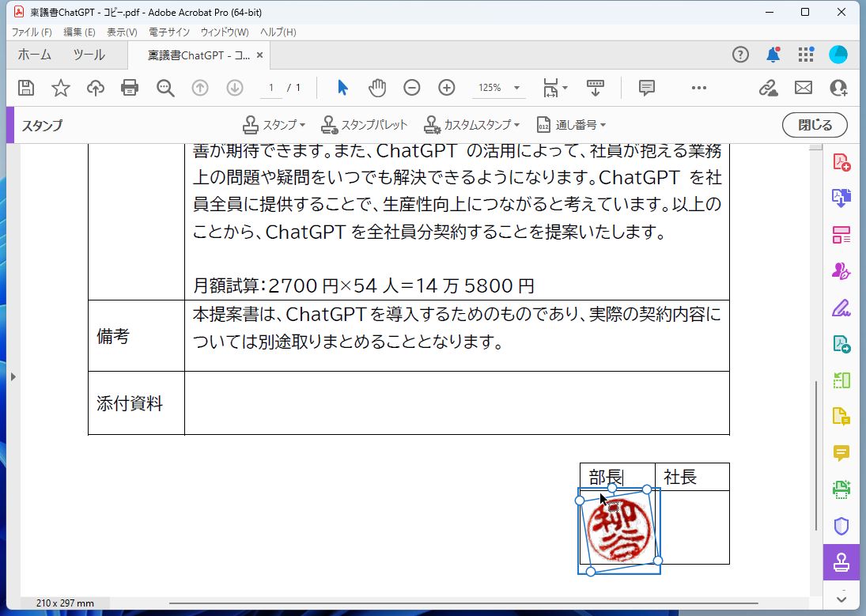This screenshot has width=866, height=616.
Task: Select the Hand tool in the toolbar
Action: pos(377,88)
